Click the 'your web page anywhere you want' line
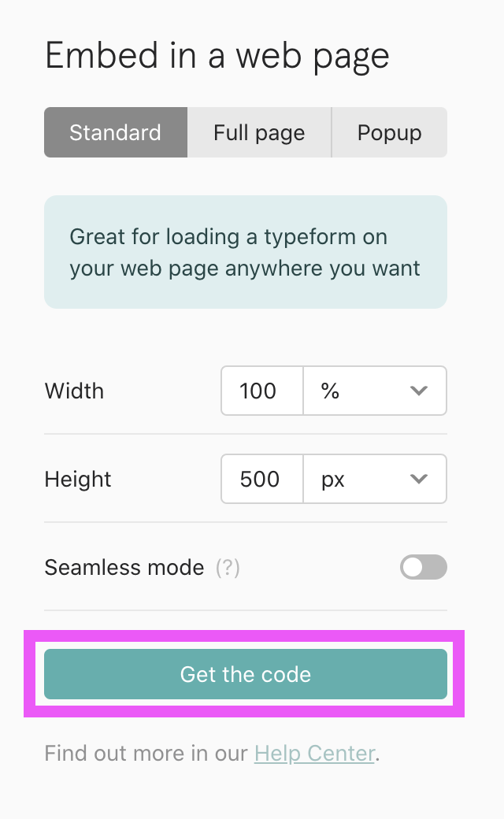 (245, 269)
